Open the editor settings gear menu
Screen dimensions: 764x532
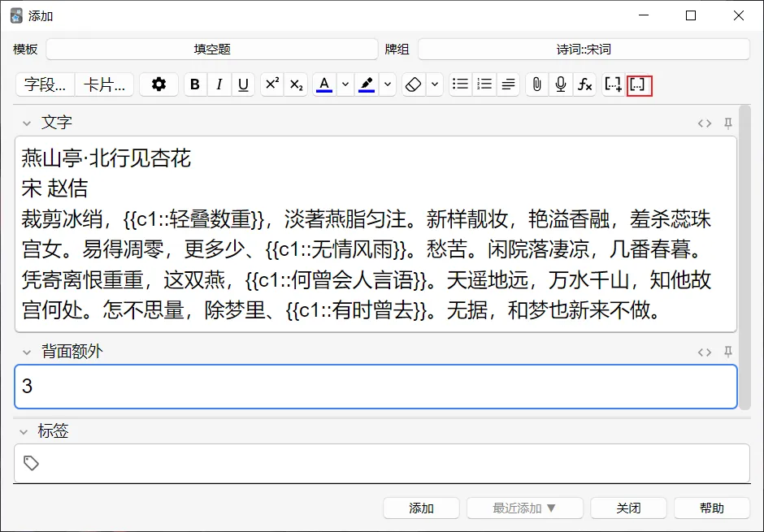click(x=158, y=84)
